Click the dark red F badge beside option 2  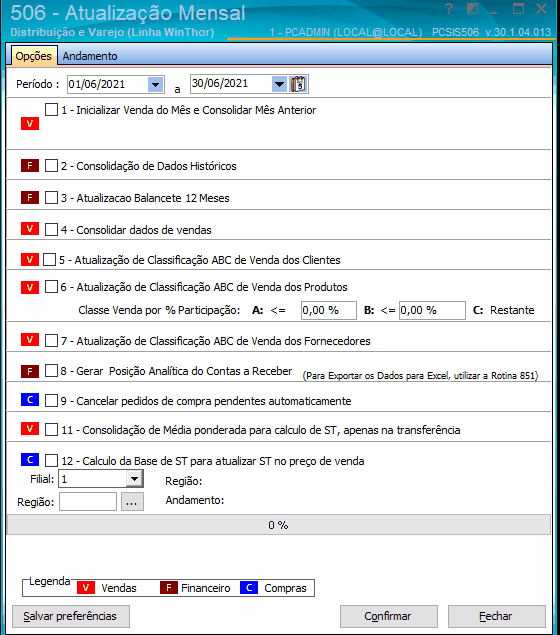coord(30,166)
